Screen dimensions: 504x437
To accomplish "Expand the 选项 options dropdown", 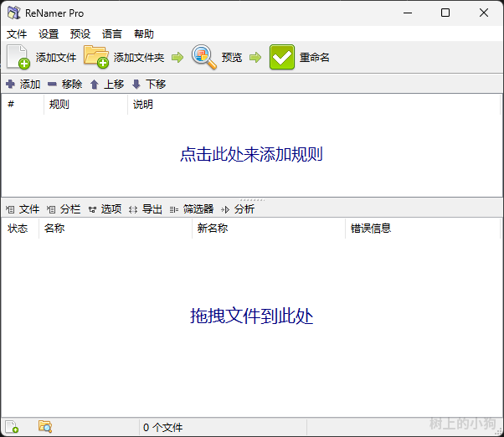I will pyautogui.click(x=105, y=209).
